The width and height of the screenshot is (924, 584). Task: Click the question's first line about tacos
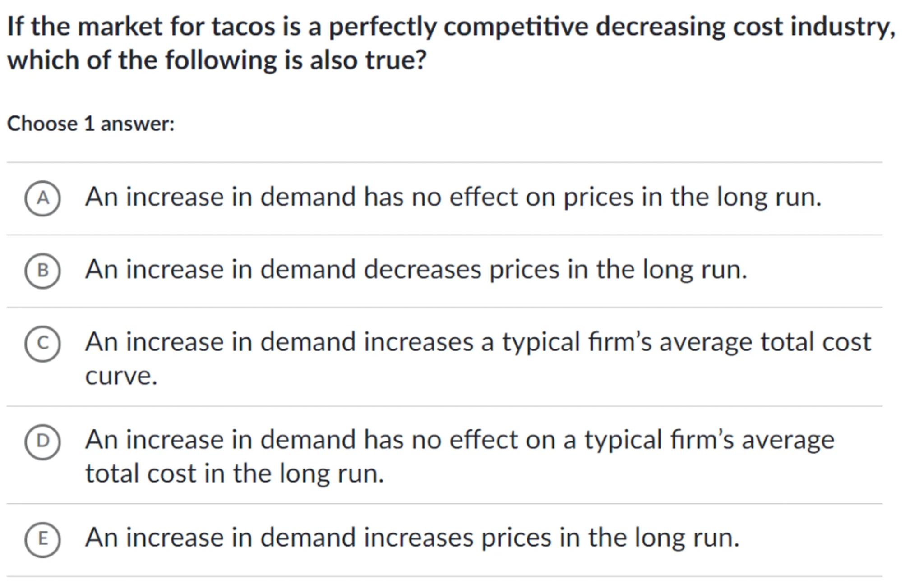tap(451, 27)
